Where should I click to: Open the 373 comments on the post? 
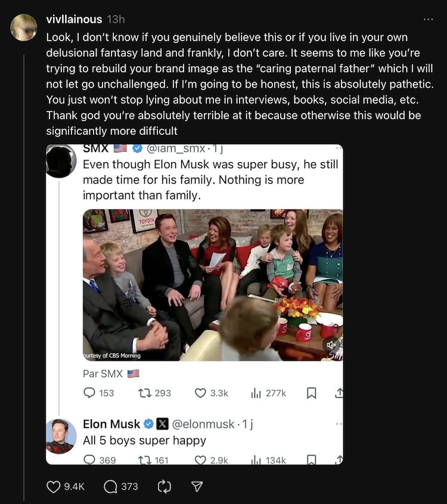pos(111,487)
